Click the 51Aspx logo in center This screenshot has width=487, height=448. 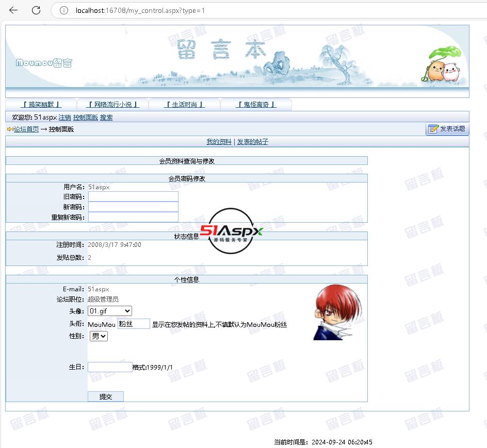click(x=232, y=231)
